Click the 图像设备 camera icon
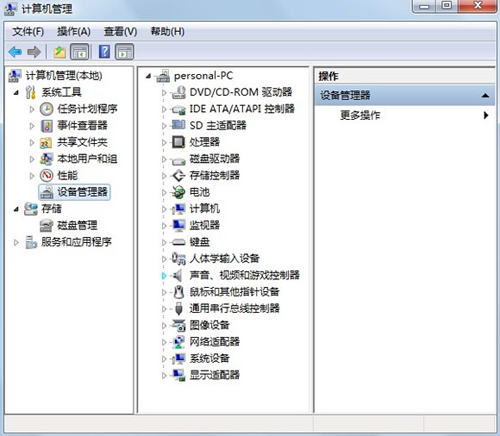The width and height of the screenshot is (500, 436). [x=179, y=325]
